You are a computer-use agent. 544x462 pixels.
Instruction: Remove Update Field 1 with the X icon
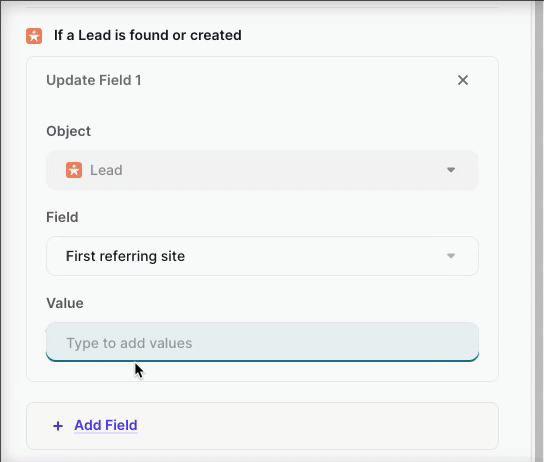pyautogui.click(x=463, y=80)
